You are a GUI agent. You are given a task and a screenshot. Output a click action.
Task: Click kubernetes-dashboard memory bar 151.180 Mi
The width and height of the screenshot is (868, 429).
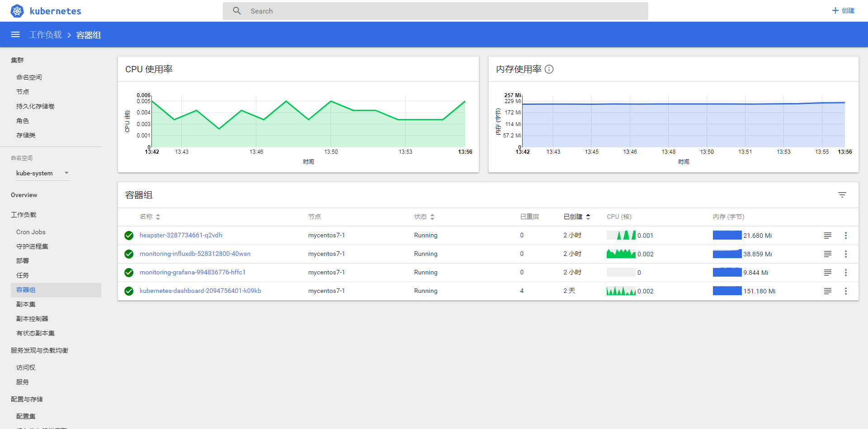click(727, 291)
